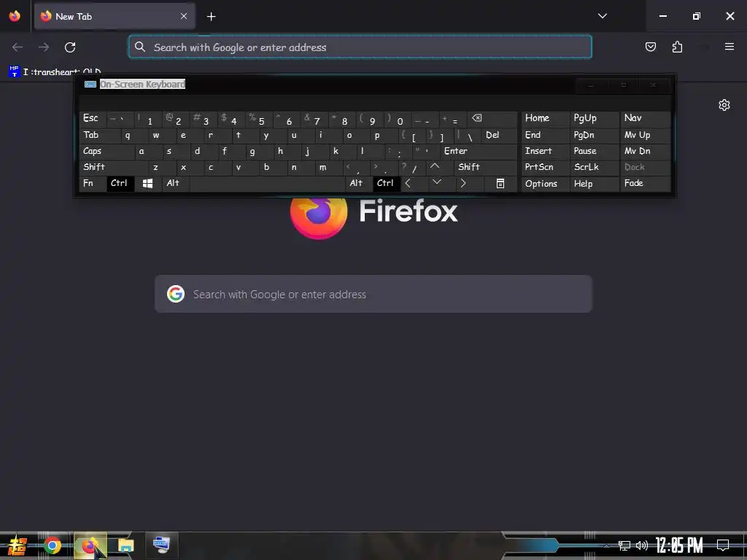Click the spacebar key
Image resolution: width=747 pixels, height=560 pixels.
pos(267,183)
